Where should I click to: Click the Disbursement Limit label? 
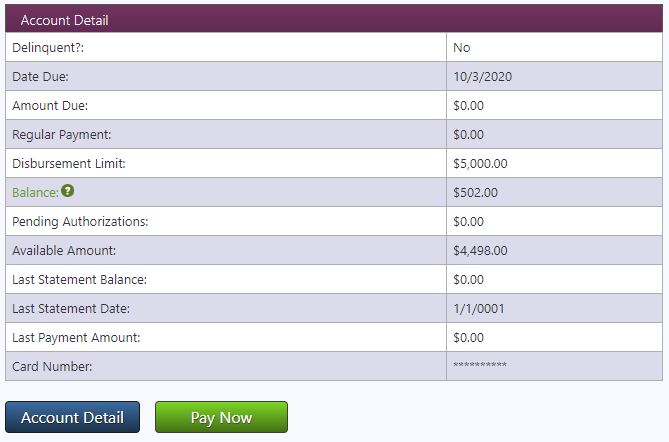click(69, 163)
